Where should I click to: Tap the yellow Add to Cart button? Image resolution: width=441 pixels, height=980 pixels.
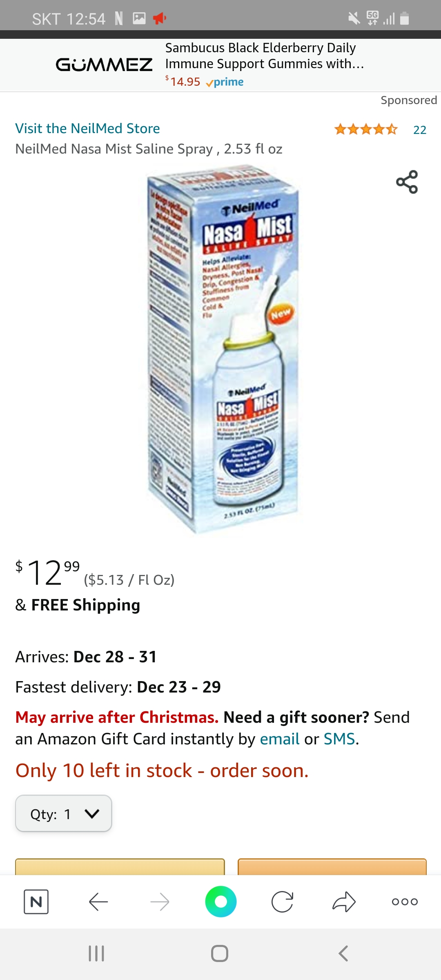point(120,866)
